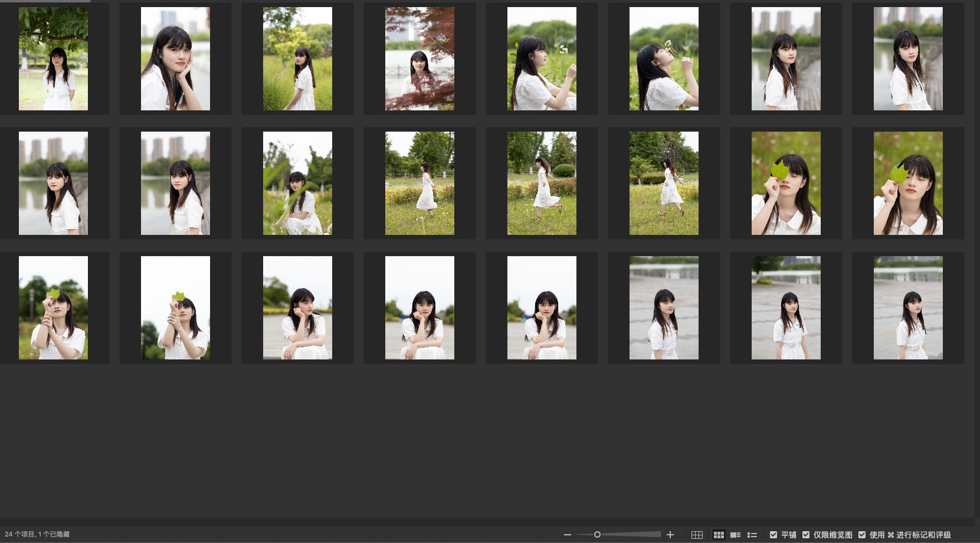Uncheck the 平铺 checkbox

pyautogui.click(x=773, y=535)
